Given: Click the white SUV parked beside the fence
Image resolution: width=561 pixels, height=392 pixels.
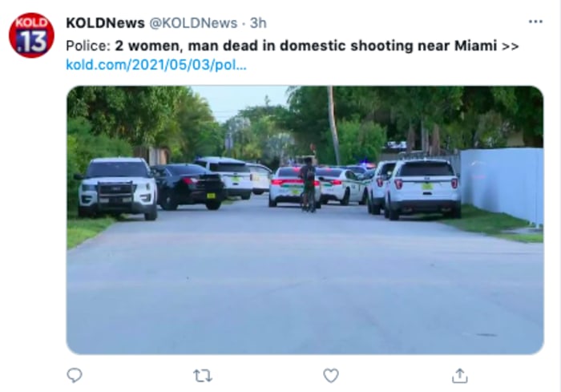Looking at the screenshot, I should tap(422, 188).
